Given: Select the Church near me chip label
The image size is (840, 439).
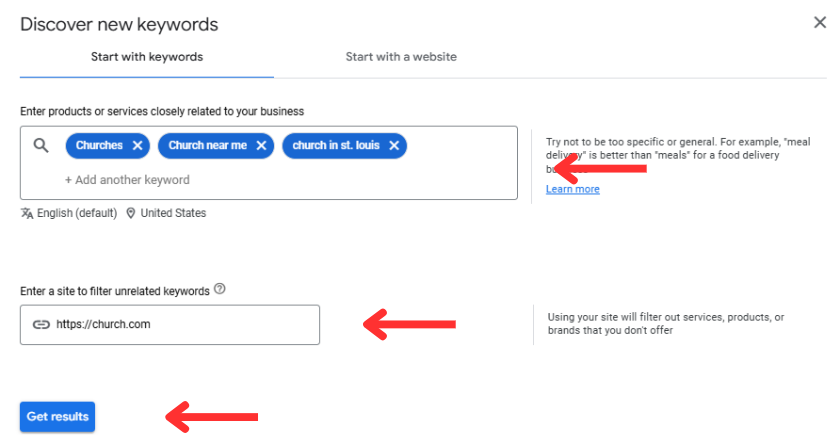Looking at the screenshot, I should [208, 146].
